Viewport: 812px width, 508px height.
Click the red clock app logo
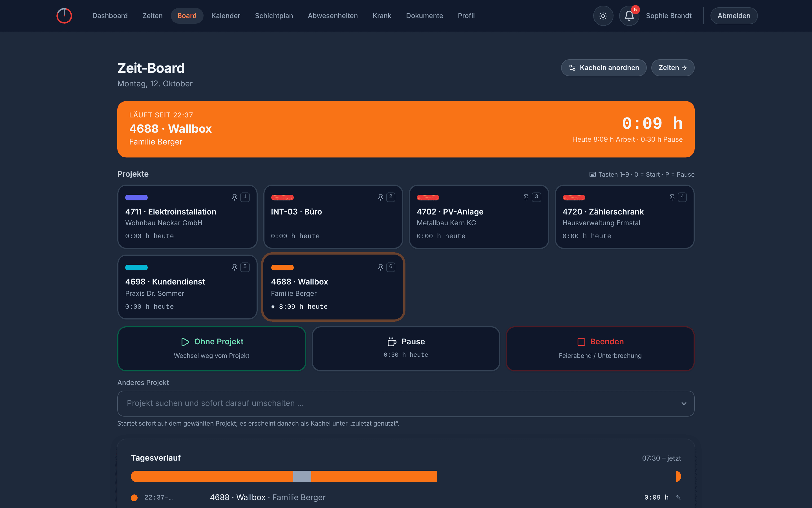[64, 16]
